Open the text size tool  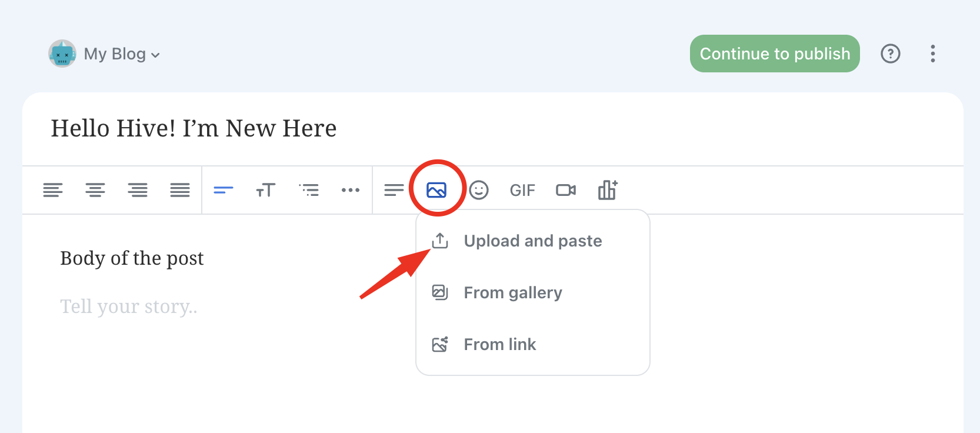coord(266,190)
